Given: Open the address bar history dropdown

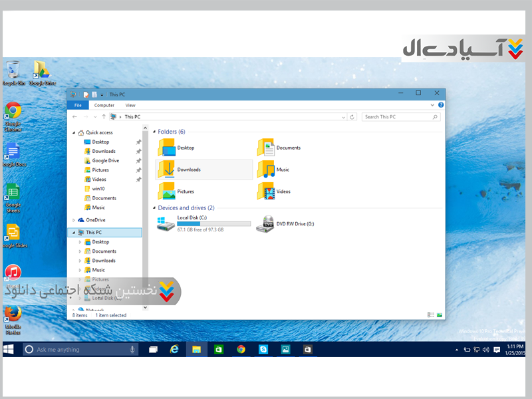Looking at the screenshot, I should 344,117.
